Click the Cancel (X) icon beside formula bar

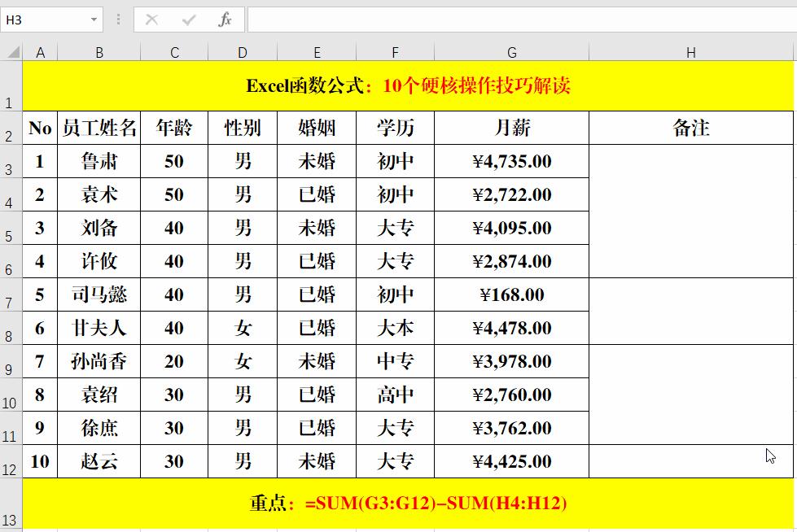pyautogui.click(x=151, y=20)
